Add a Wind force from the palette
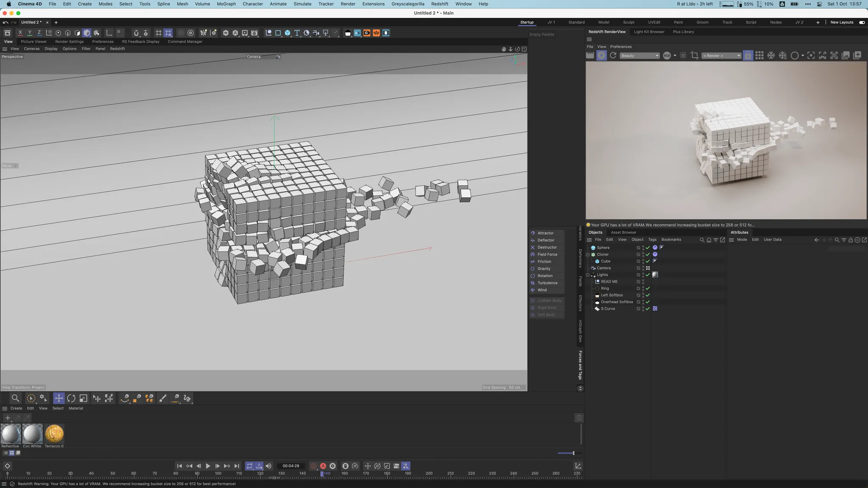Screen dimensions: 868x488 click(542, 290)
